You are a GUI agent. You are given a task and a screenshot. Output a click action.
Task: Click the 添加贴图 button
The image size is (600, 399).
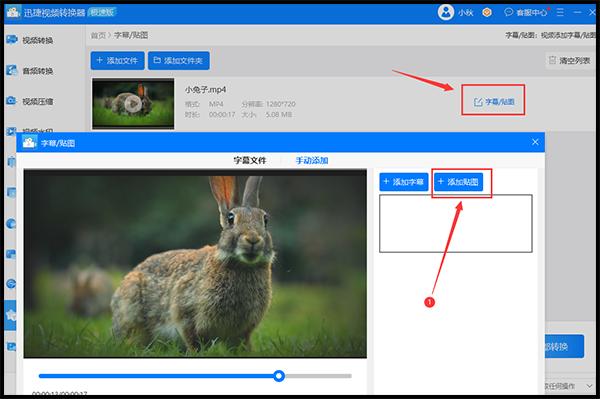point(458,182)
